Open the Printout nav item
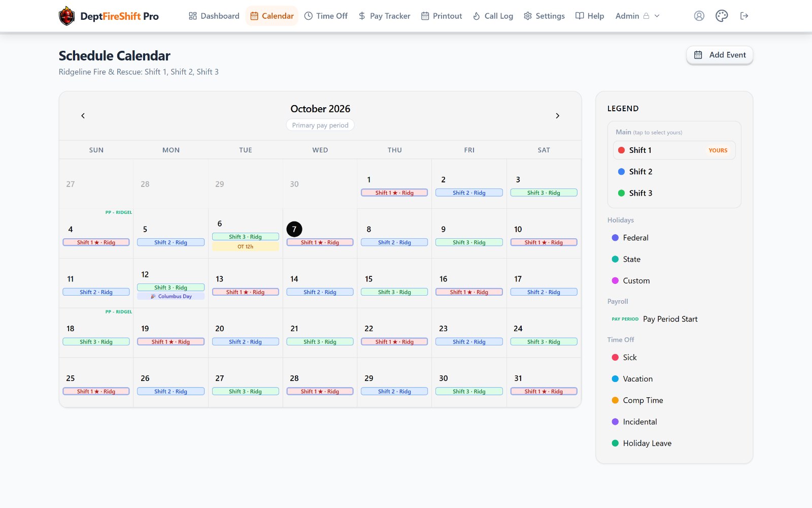The image size is (812, 508). click(x=442, y=16)
